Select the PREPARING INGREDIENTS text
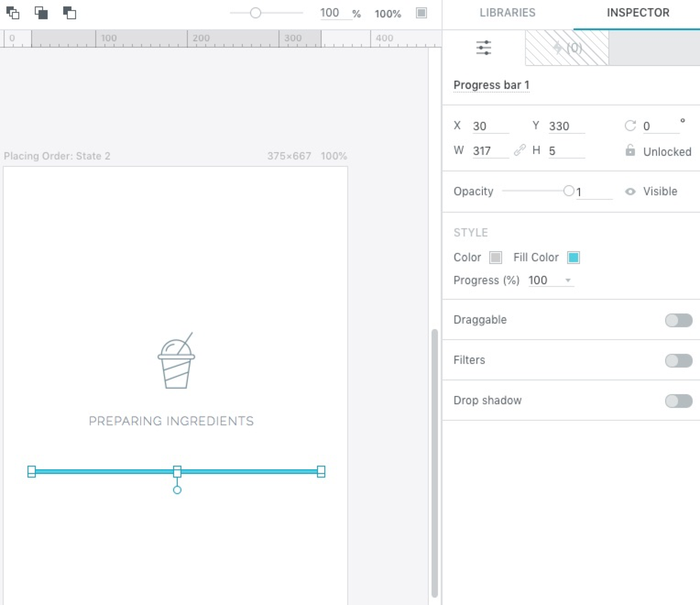Image resolution: width=700 pixels, height=605 pixels. [171, 421]
